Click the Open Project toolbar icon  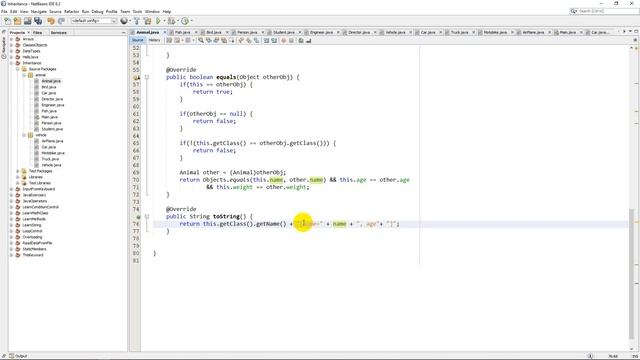27,21
